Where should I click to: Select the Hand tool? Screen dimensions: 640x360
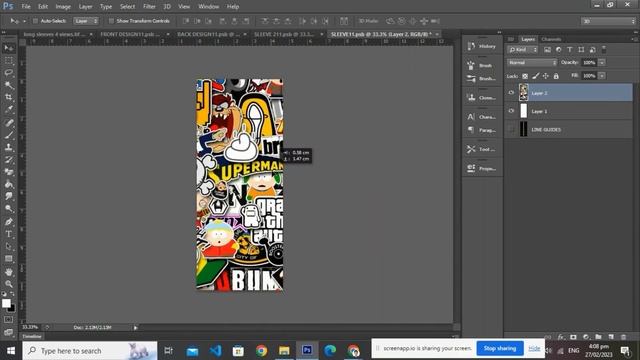point(9,271)
